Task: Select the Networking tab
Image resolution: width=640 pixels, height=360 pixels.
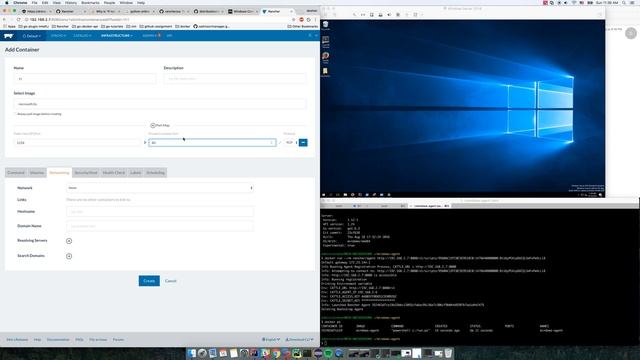Action: (x=59, y=173)
